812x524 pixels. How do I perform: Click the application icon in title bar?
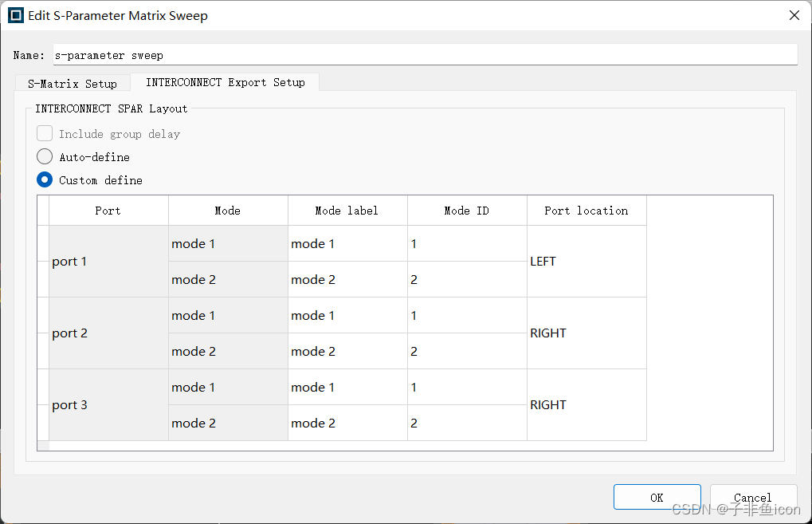pos(16,15)
